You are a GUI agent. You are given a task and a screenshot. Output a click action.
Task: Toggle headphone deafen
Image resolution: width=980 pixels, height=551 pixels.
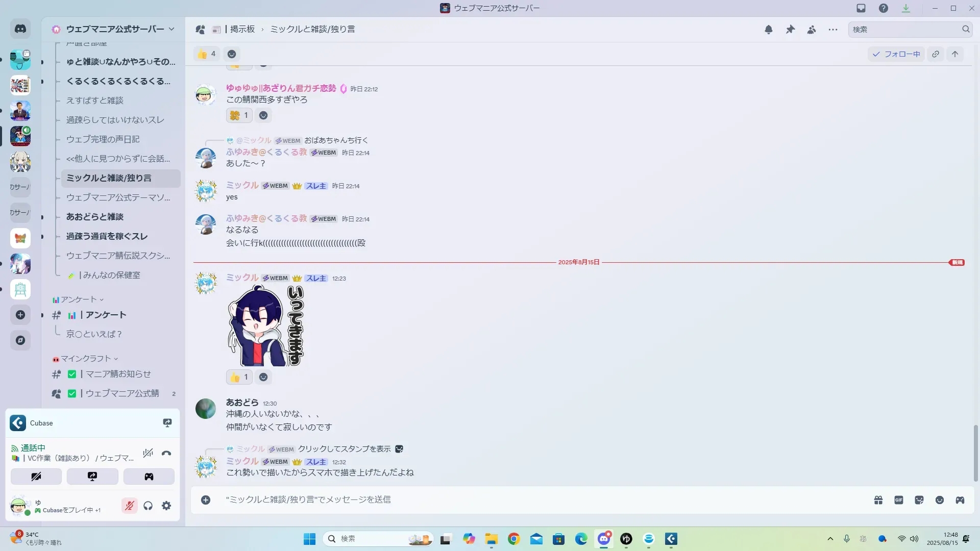148,506
